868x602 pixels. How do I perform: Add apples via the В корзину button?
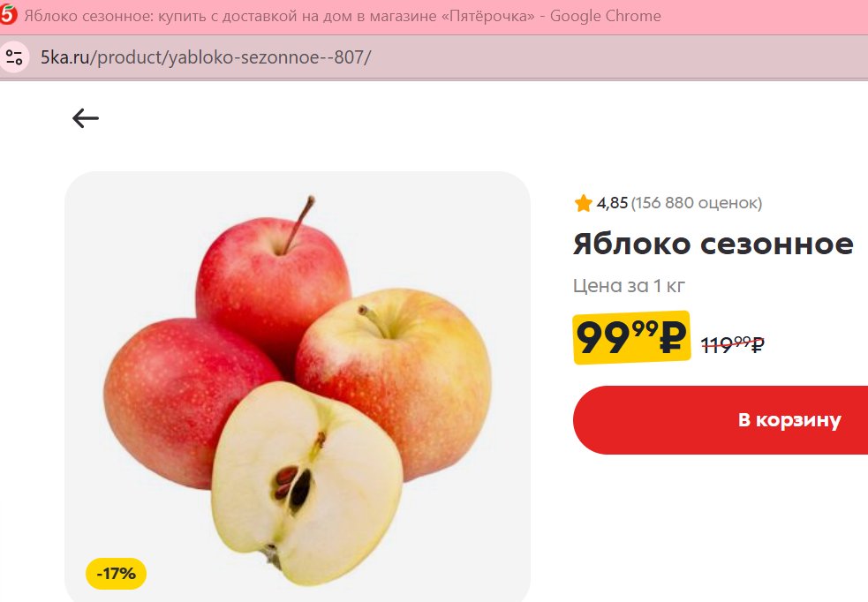click(x=721, y=420)
